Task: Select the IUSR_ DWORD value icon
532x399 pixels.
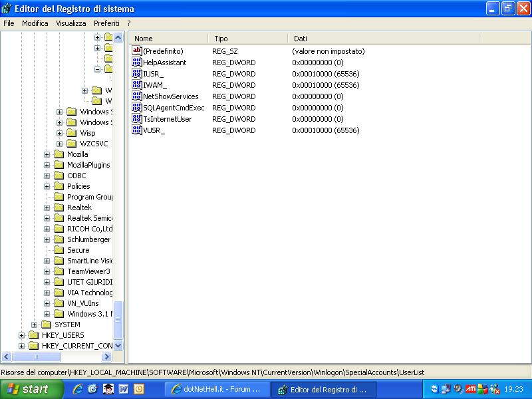Action: point(137,73)
